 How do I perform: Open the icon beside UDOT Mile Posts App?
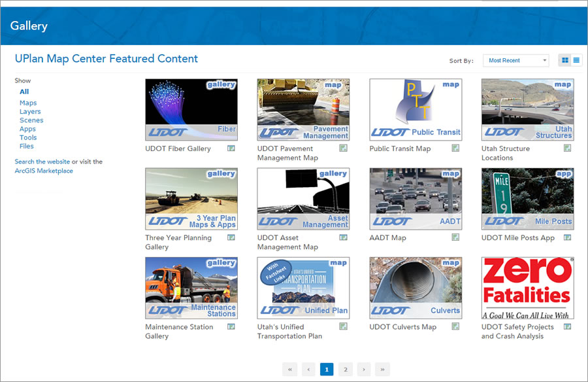click(x=567, y=237)
